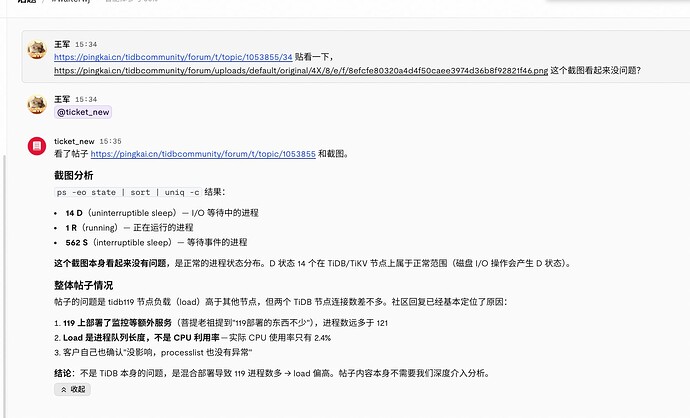Click the @ticket_new mention tag
This screenshot has height=418, width=690.
(x=83, y=112)
